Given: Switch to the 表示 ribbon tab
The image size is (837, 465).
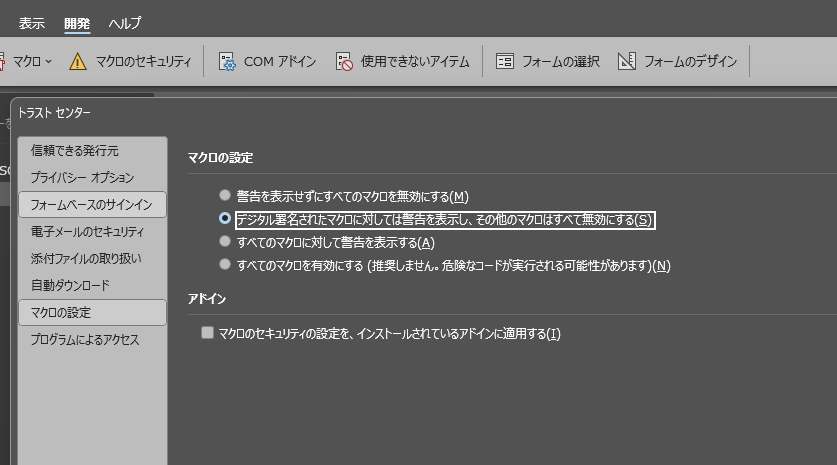Looking at the screenshot, I should tap(32, 23).
